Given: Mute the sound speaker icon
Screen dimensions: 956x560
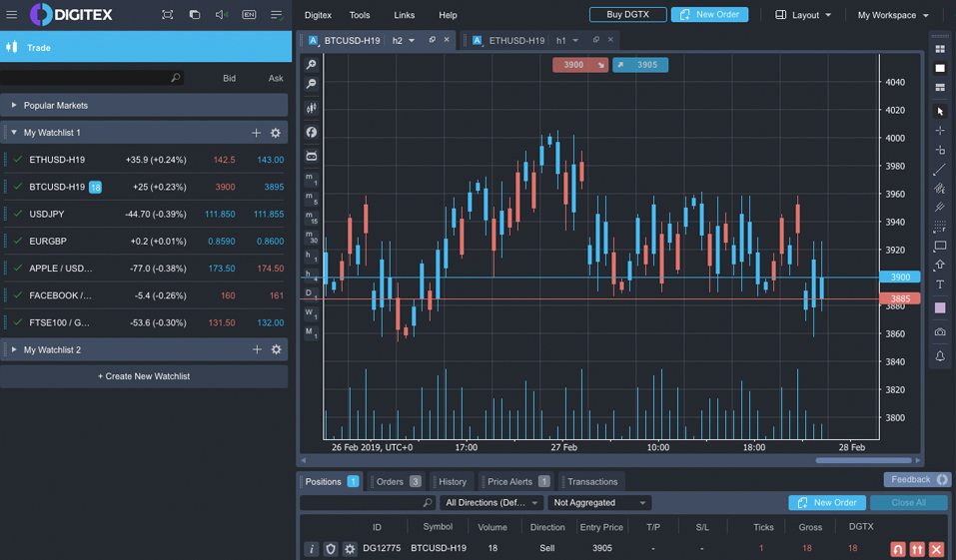Looking at the screenshot, I should pyautogui.click(x=222, y=15).
